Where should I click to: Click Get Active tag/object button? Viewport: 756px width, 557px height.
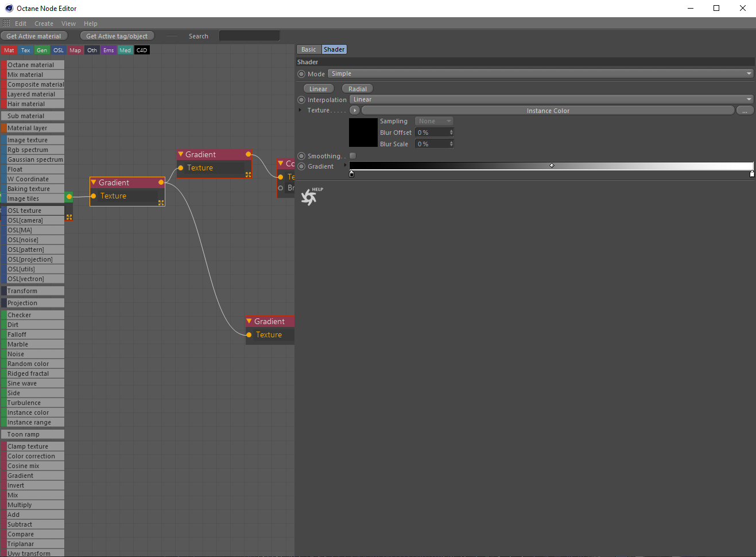click(117, 36)
